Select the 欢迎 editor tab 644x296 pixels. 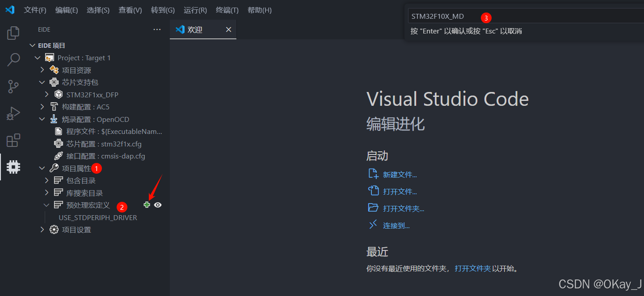click(203, 29)
